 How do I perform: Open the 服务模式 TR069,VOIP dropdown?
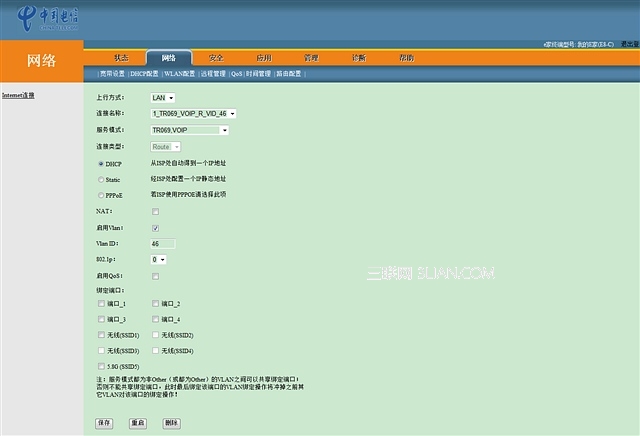(190, 130)
